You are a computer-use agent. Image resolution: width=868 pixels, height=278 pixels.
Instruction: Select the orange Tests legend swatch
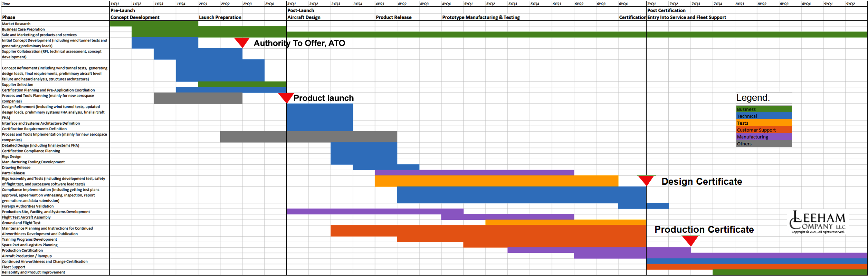tap(764, 123)
